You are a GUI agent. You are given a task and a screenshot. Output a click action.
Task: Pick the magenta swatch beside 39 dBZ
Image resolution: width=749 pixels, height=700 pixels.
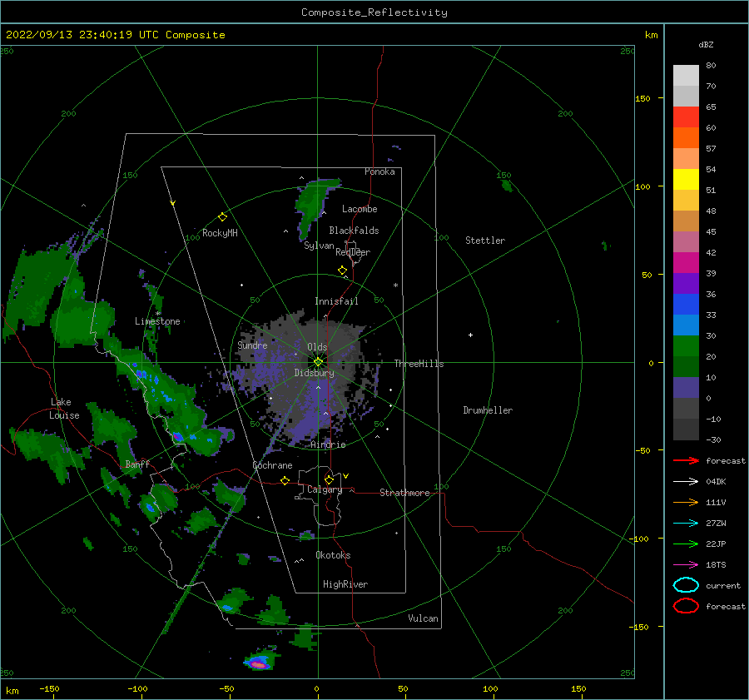(x=686, y=262)
